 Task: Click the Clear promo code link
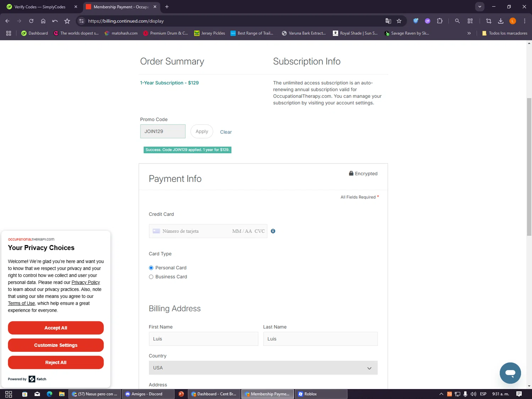226,132
